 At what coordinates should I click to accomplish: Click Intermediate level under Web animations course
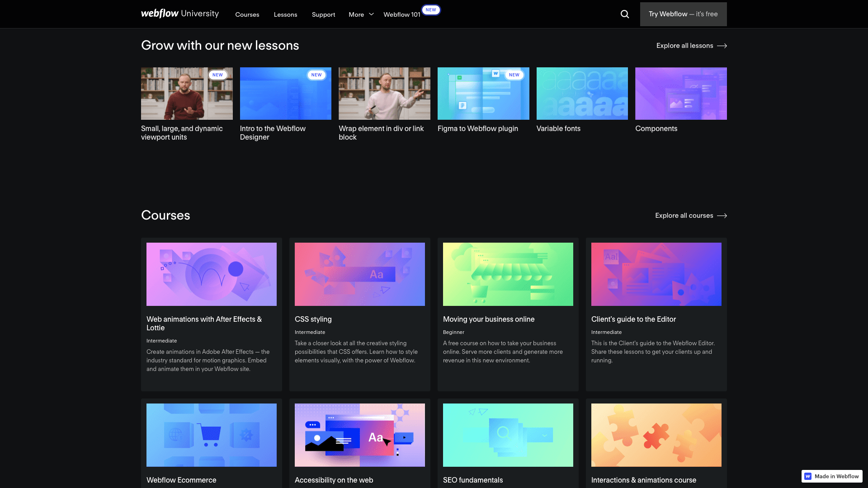(161, 341)
